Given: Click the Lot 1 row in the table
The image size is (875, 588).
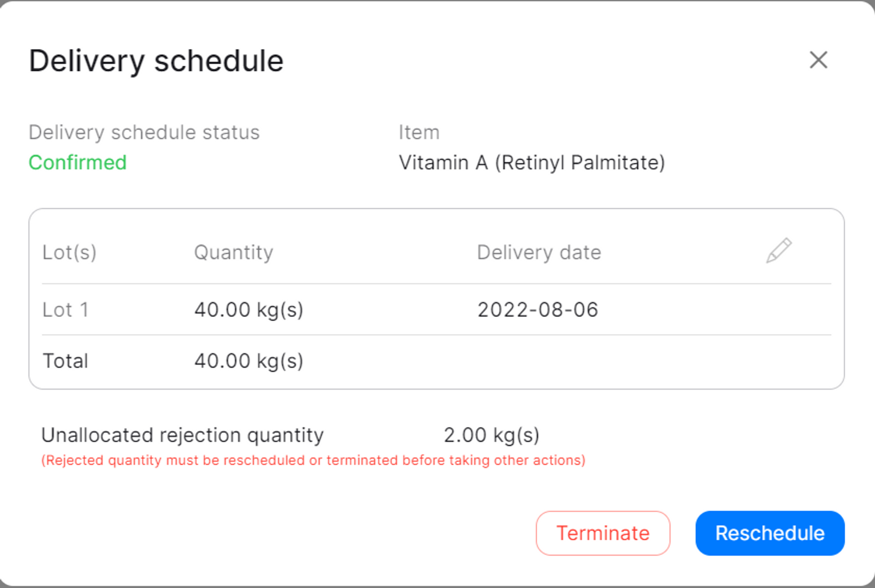Looking at the screenshot, I should 65,310.
